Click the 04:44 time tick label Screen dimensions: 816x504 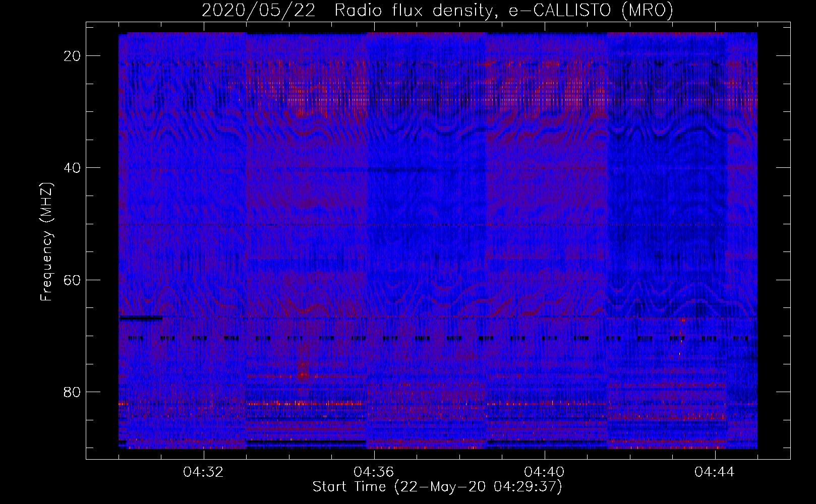(x=715, y=472)
